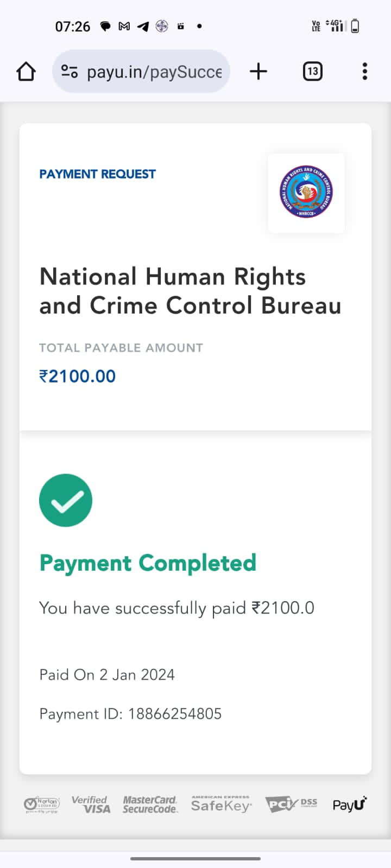Screen dimensions: 391x868
Task: Tap the Telegram notification icon in status bar
Action: pos(143,26)
